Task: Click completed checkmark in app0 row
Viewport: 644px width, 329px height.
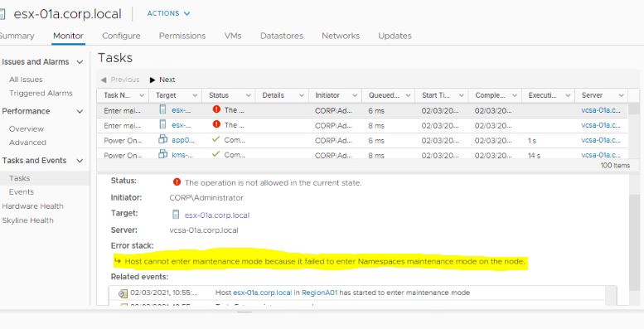Action: (216, 139)
